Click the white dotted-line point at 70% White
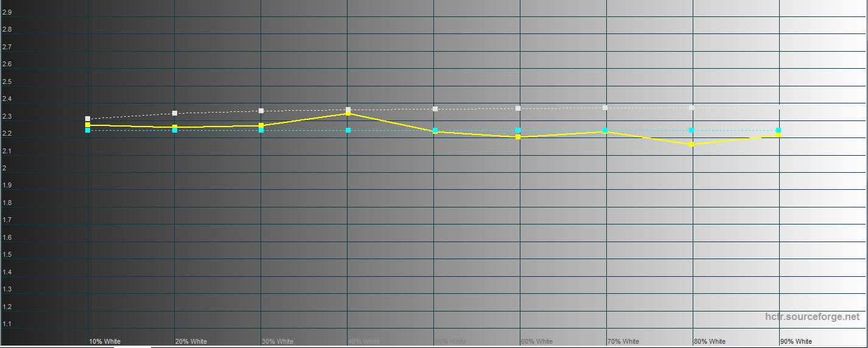 [x=604, y=108]
